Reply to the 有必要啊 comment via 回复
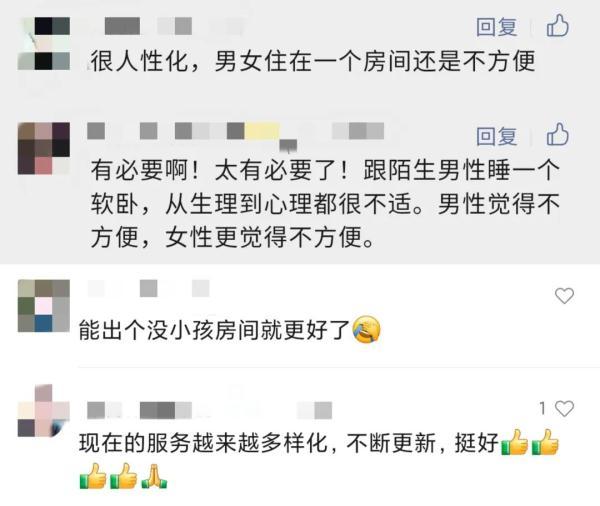Viewport: 600px width, 506px height. [497, 136]
